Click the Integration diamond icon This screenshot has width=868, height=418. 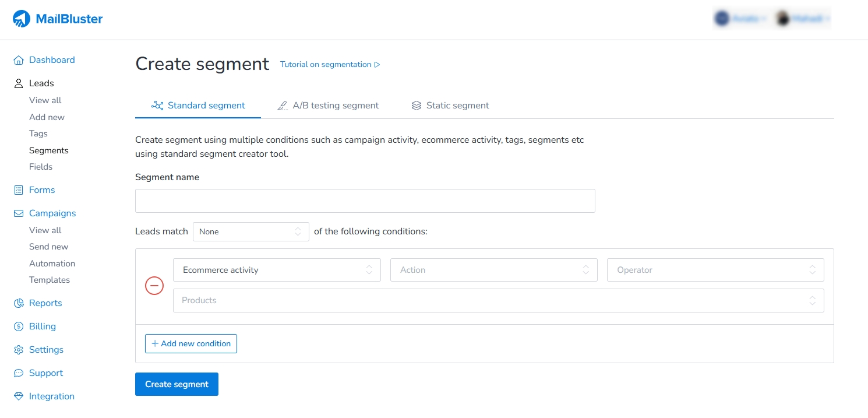[19, 396]
